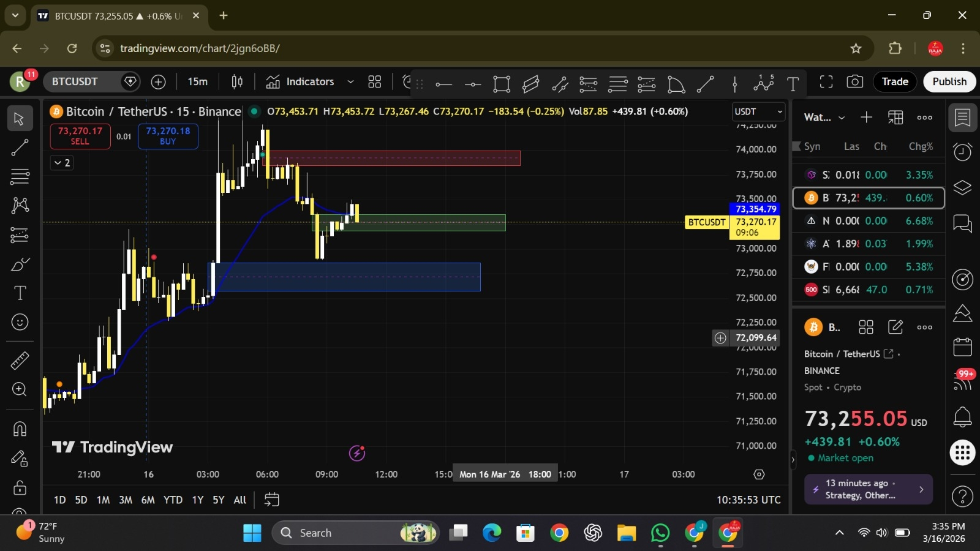
Task: Edit symbol note in details panel
Action: click(895, 327)
